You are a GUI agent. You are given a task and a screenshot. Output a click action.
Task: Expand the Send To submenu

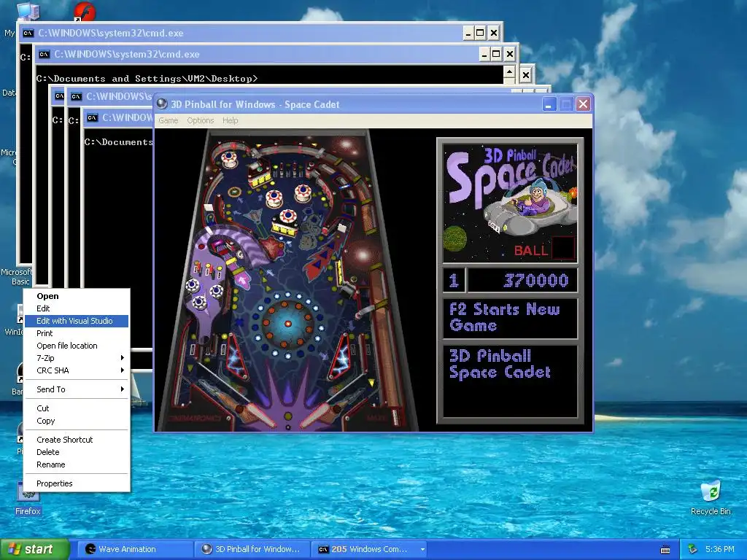(x=76, y=389)
